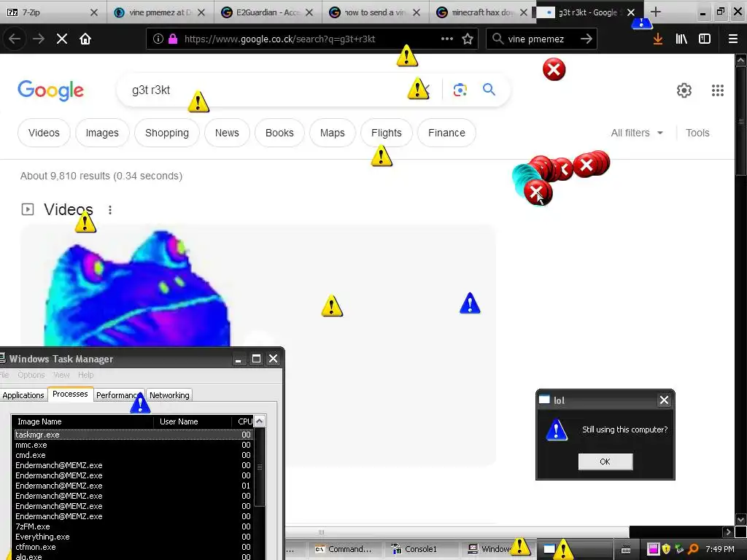Image resolution: width=747 pixels, height=560 pixels.
Task: Filter results by Finance
Action: click(446, 133)
